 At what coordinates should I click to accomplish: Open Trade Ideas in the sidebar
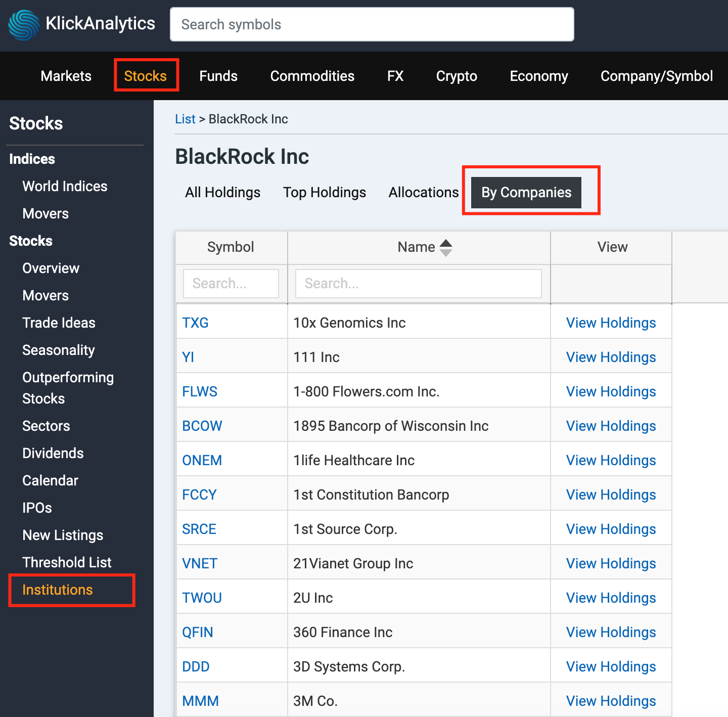click(59, 323)
